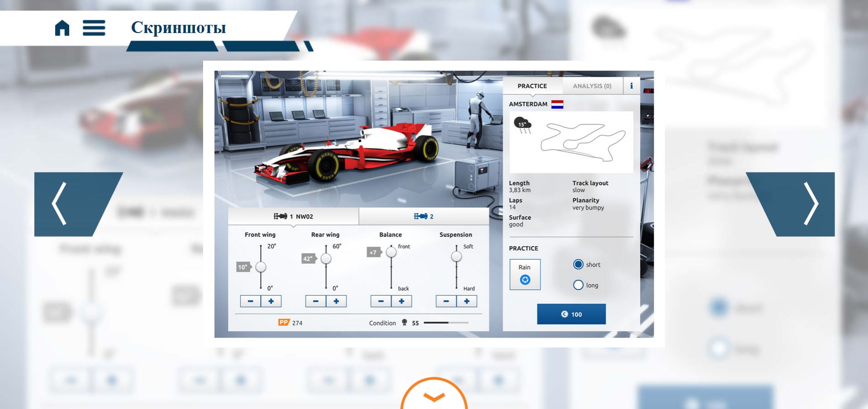
Task: Click the rain cloud weather icon
Action: coord(523,124)
